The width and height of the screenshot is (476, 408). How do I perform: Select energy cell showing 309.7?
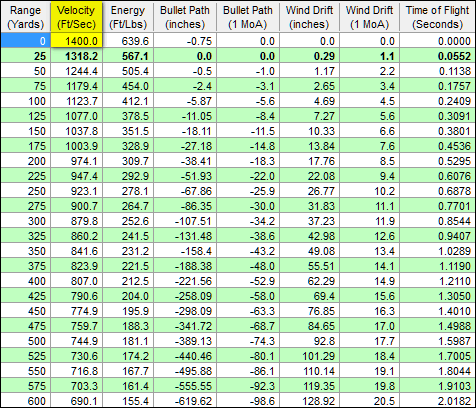tap(128, 161)
